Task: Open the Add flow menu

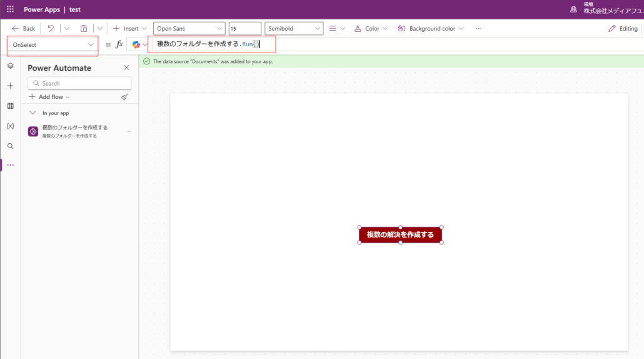Action: click(x=49, y=97)
